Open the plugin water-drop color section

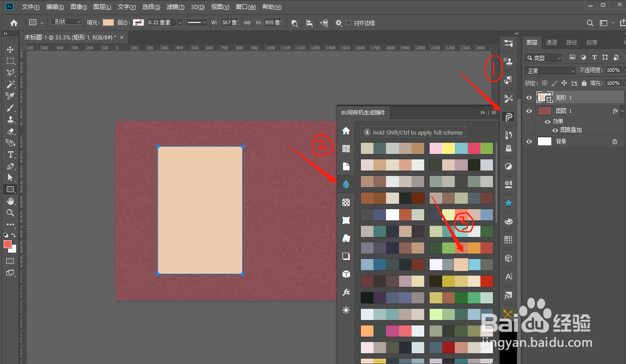point(346,184)
